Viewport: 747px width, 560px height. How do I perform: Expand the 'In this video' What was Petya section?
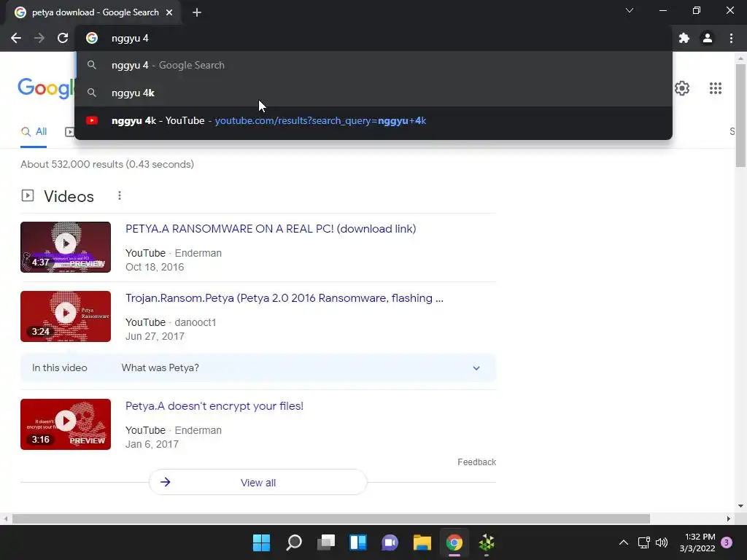(258, 367)
